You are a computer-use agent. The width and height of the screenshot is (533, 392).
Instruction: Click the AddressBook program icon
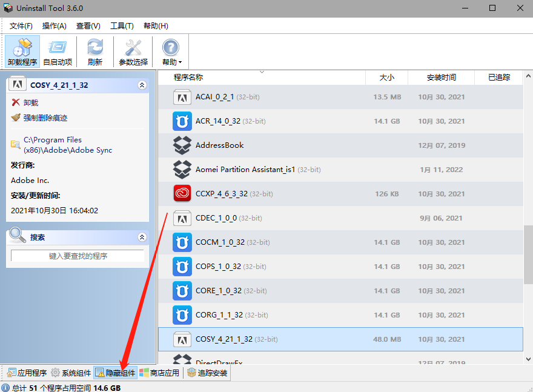[182, 145]
